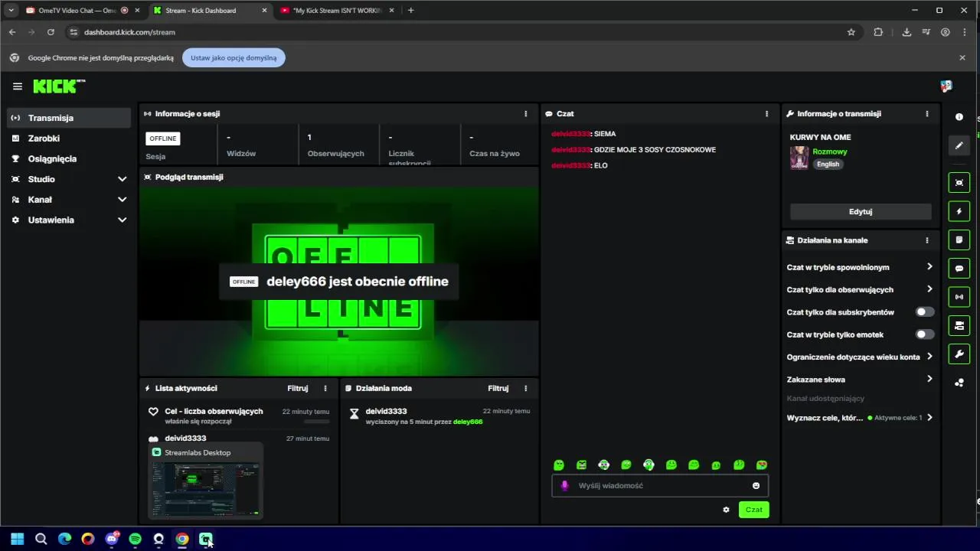Open Spotify from the taskbar
This screenshot has width=980, height=551.
click(136, 539)
